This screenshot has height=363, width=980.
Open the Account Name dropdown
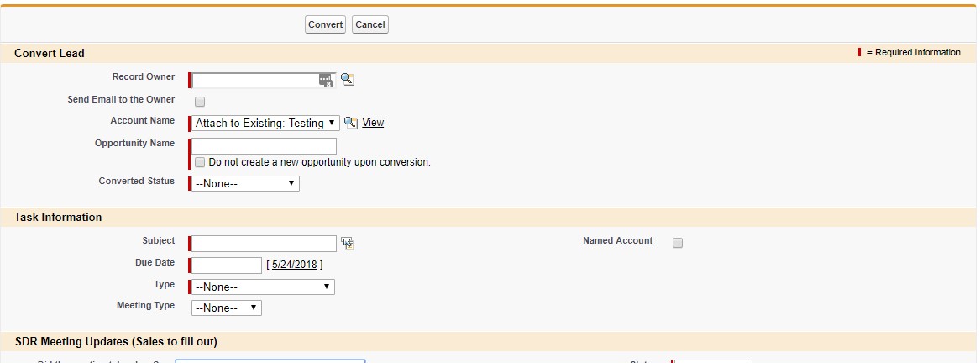coord(265,124)
